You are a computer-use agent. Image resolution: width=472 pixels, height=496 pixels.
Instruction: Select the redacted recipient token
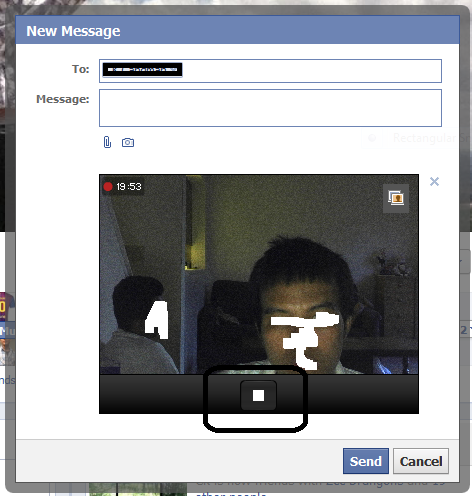pyautogui.click(x=142, y=70)
